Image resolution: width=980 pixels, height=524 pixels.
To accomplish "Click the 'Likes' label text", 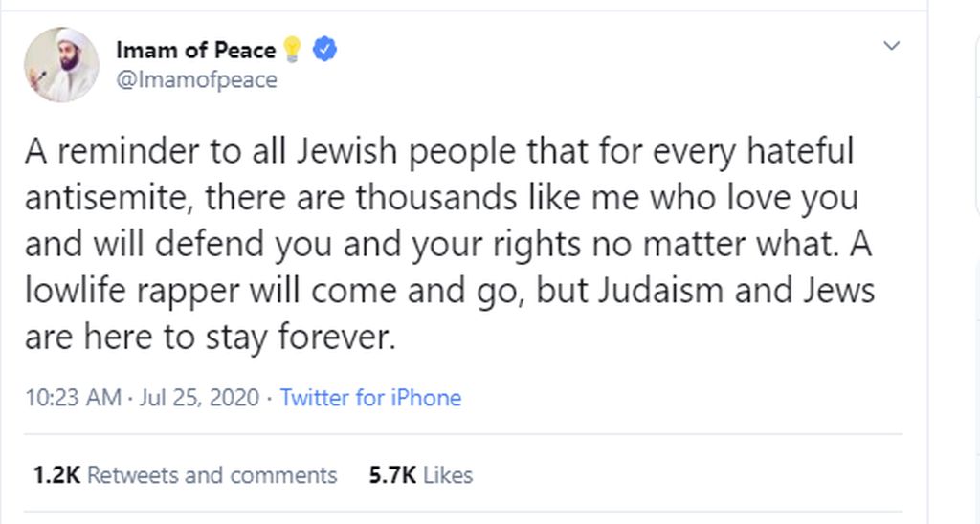I will click(x=448, y=475).
